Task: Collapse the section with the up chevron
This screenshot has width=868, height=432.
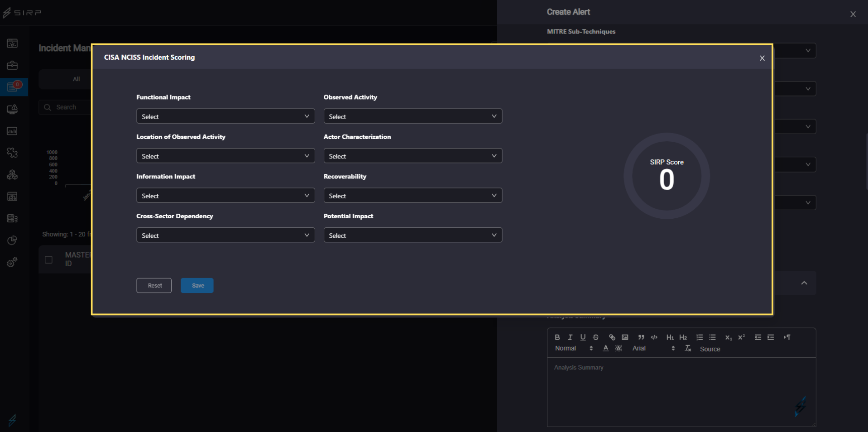Action: click(804, 283)
